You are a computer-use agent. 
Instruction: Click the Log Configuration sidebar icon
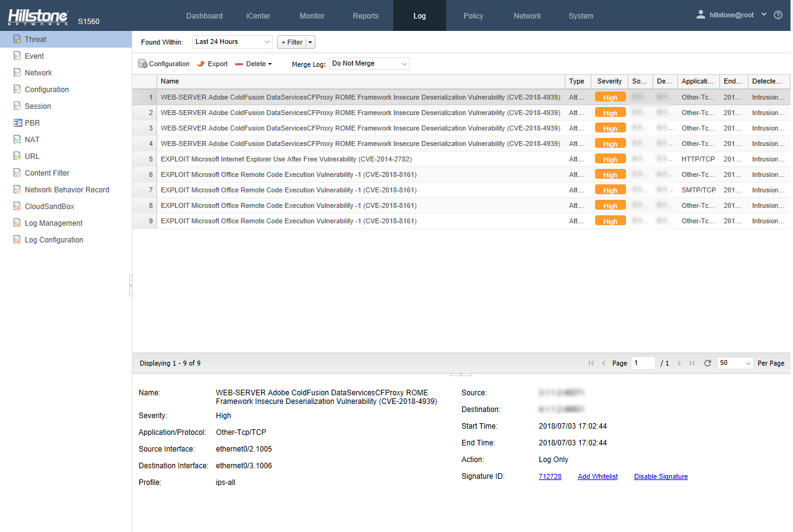point(17,239)
